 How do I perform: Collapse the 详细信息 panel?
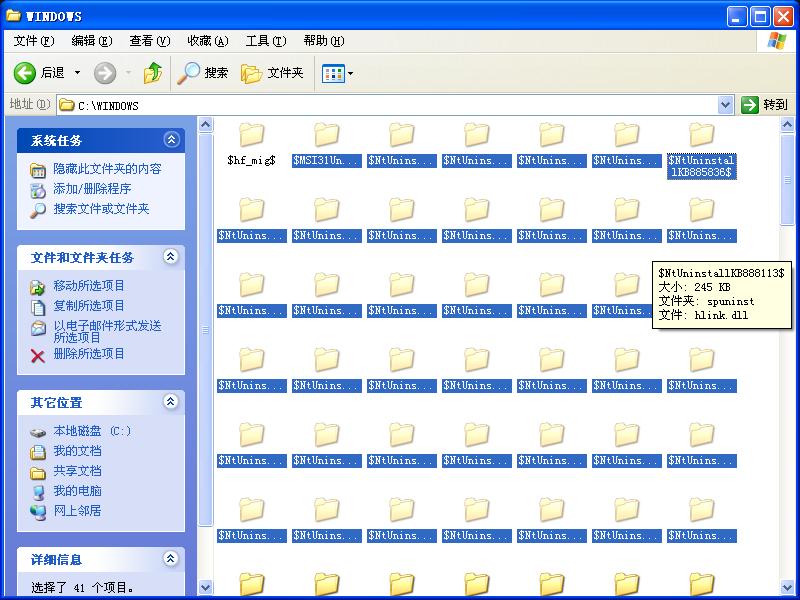[x=171, y=559]
